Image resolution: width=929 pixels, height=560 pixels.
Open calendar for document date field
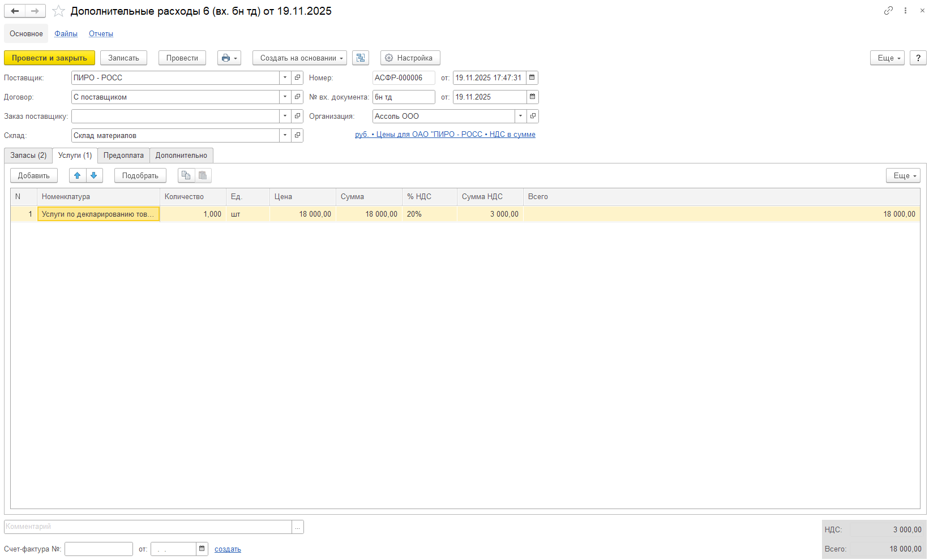532,77
